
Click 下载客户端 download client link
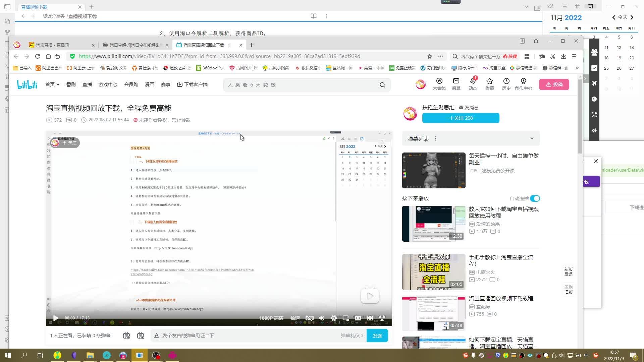192,84
